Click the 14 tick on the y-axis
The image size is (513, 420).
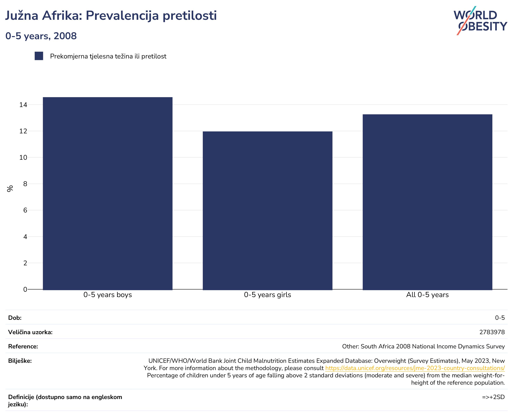pos(23,105)
